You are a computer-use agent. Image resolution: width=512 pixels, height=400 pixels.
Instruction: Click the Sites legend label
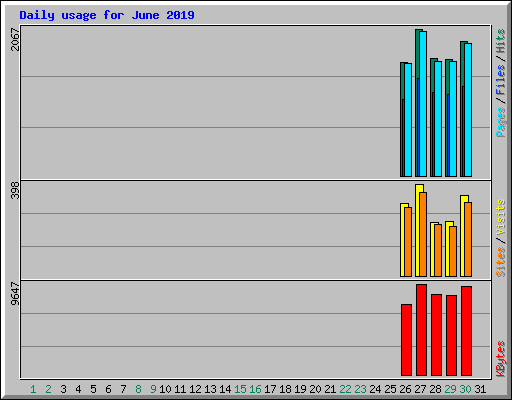tap(500, 262)
